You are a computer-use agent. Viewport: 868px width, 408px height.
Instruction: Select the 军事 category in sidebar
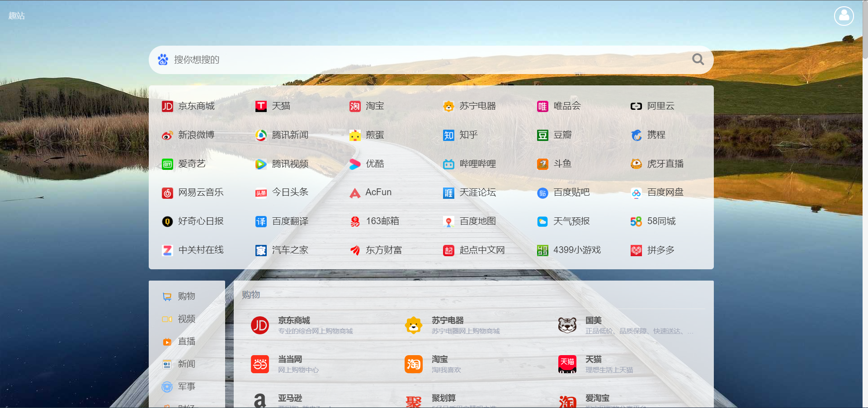coord(187,387)
